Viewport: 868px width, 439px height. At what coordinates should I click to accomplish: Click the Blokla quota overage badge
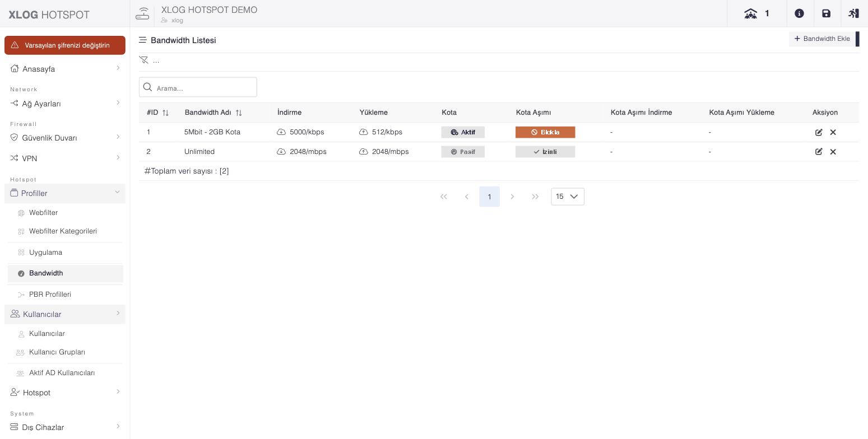pyautogui.click(x=545, y=132)
